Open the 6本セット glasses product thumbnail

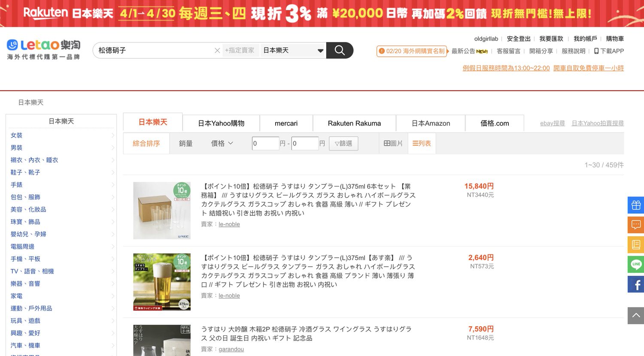162,211
